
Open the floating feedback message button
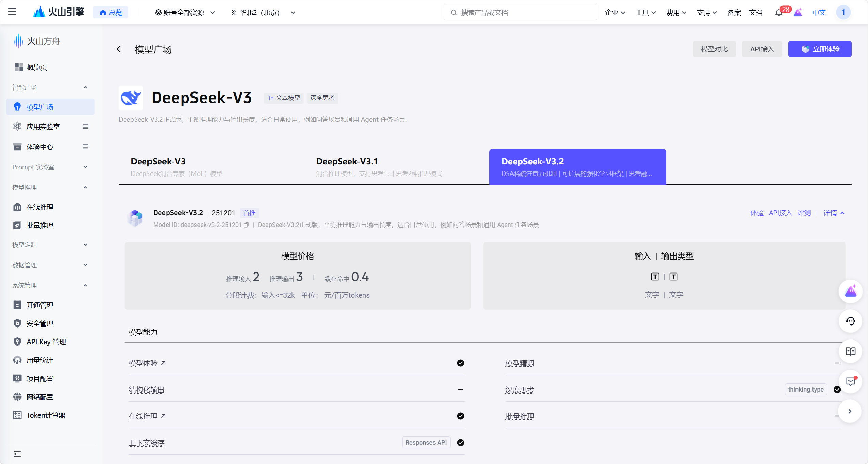[x=850, y=381]
